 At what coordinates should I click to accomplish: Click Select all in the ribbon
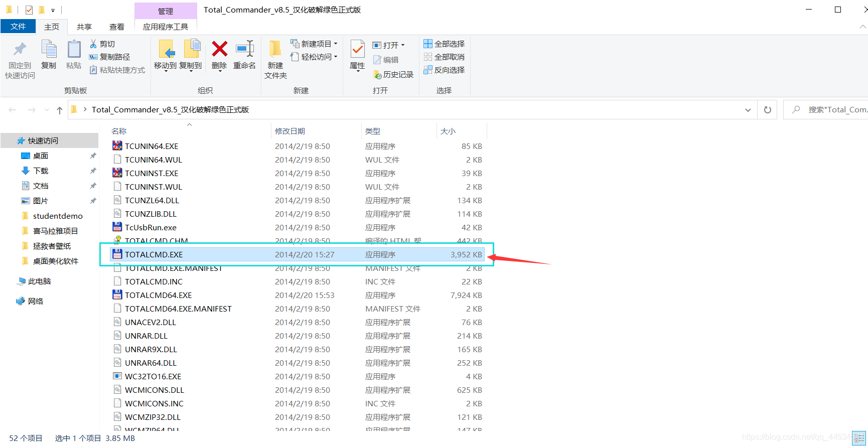pos(444,44)
